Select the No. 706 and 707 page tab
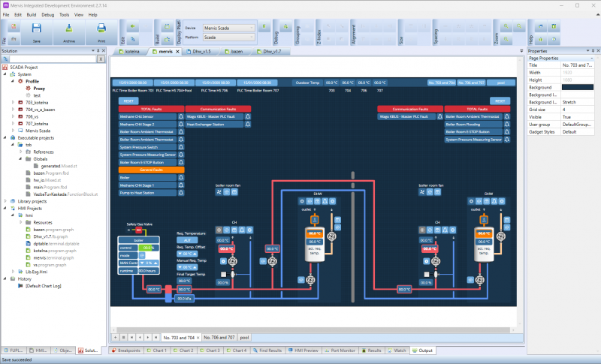 click(219, 337)
